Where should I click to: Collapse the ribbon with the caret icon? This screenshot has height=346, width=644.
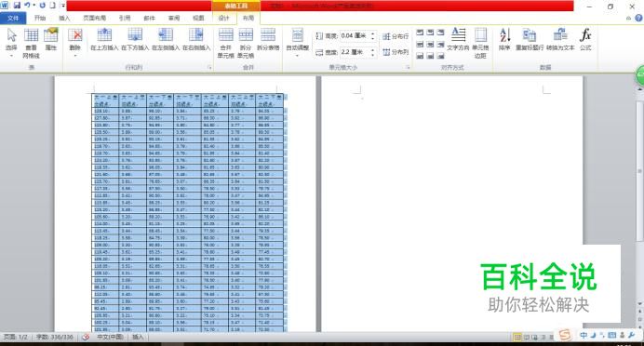[628, 18]
